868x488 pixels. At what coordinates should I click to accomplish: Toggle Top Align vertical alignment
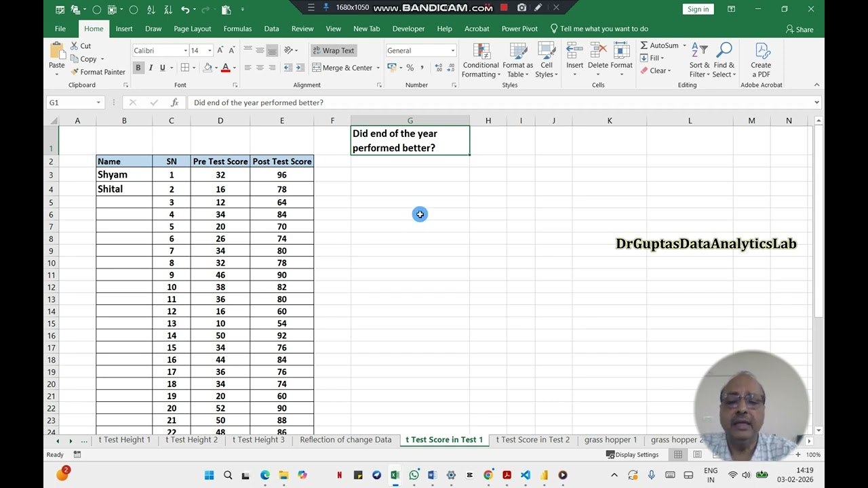248,51
